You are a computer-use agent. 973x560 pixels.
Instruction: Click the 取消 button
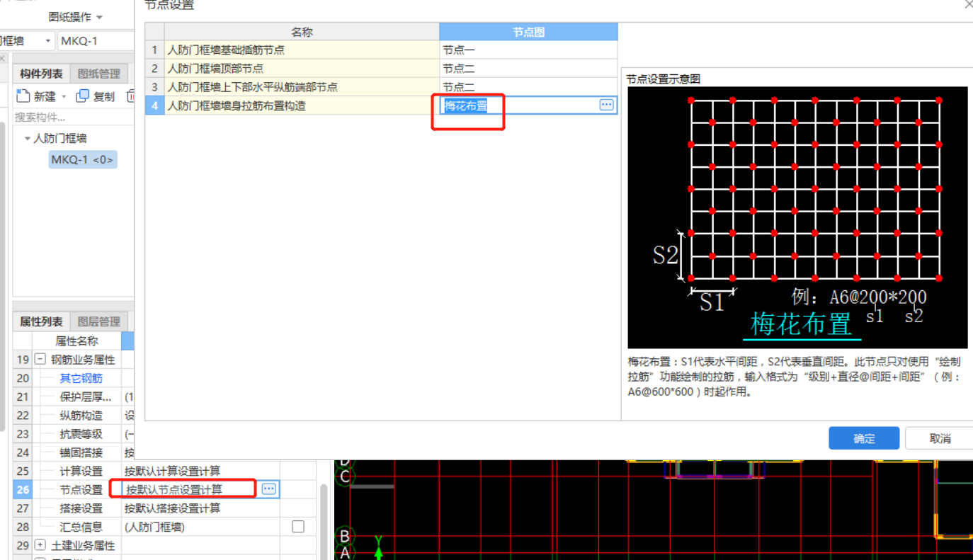pyautogui.click(x=940, y=438)
